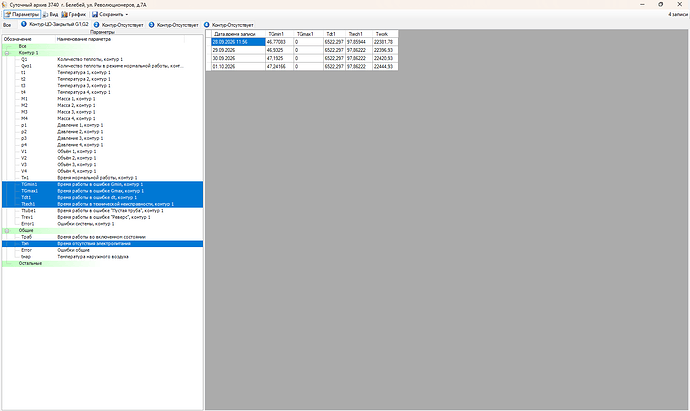Select the t1 Температура 1 row
Image resolution: width=690 pixels, height=411 pixels.
102,73
